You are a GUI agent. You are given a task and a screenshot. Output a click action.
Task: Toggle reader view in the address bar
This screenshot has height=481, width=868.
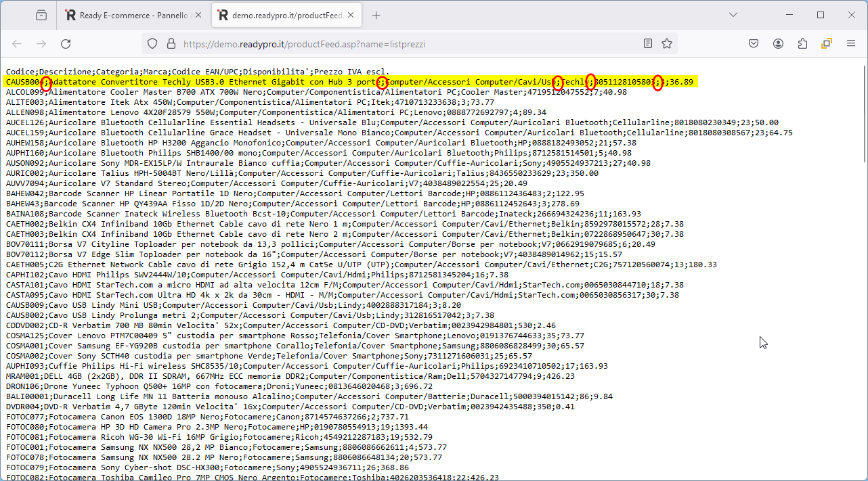(648, 44)
